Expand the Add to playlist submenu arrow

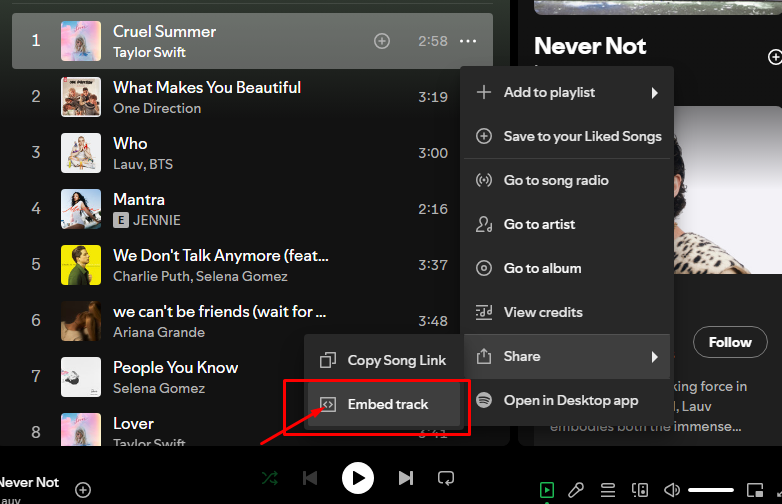coord(654,93)
